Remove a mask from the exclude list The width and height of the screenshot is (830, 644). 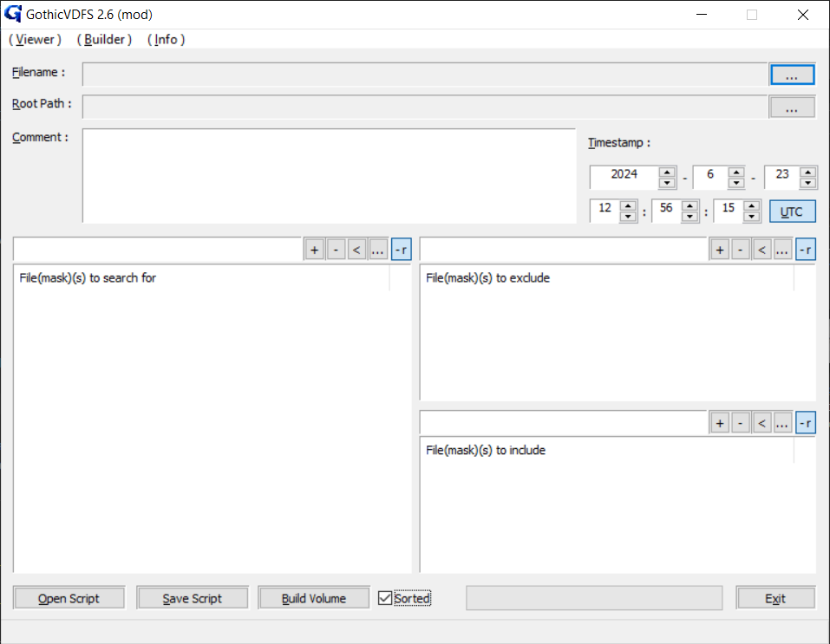pos(741,250)
